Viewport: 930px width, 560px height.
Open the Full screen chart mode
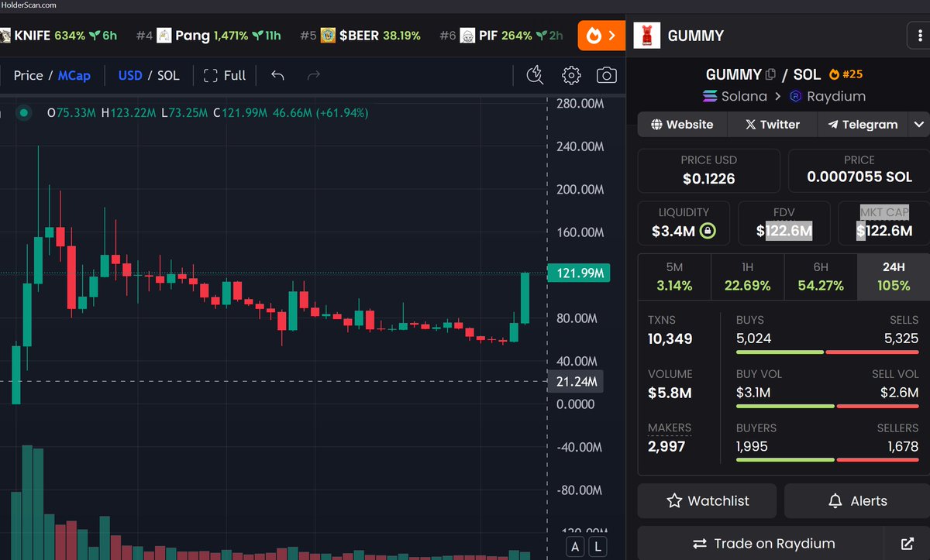[x=225, y=75]
